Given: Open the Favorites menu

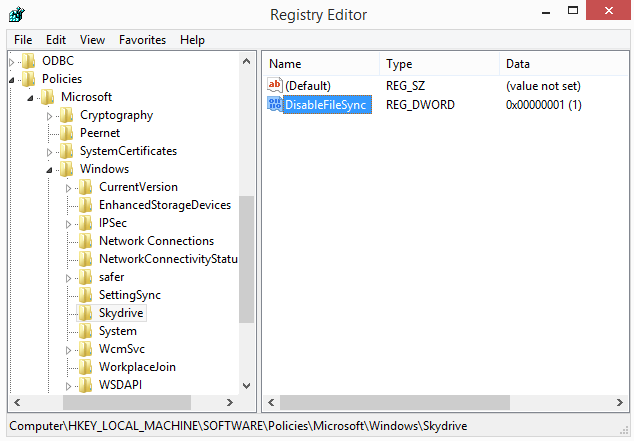Looking at the screenshot, I should pyautogui.click(x=142, y=40).
